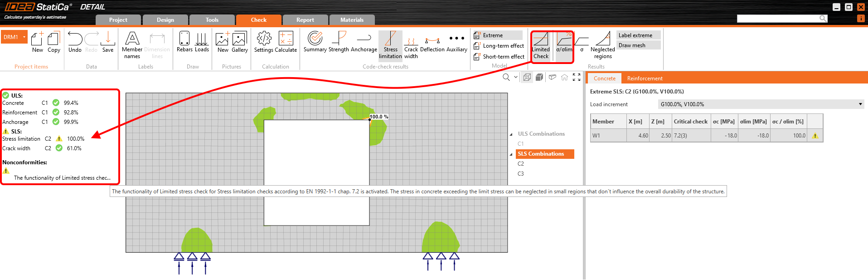Open the pictures Gallery
The height and width of the screenshot is (280, 868).
coord(239,42)
